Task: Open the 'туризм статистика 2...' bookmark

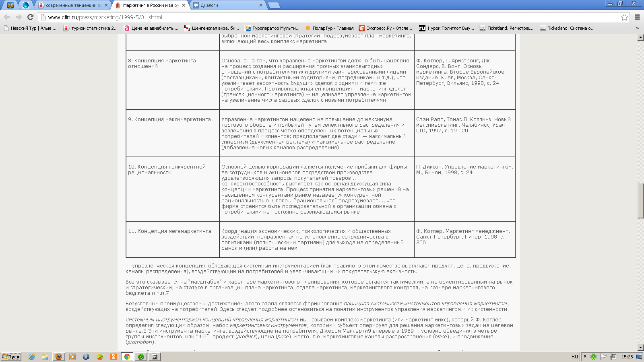Action: click(x=91, y=28)
